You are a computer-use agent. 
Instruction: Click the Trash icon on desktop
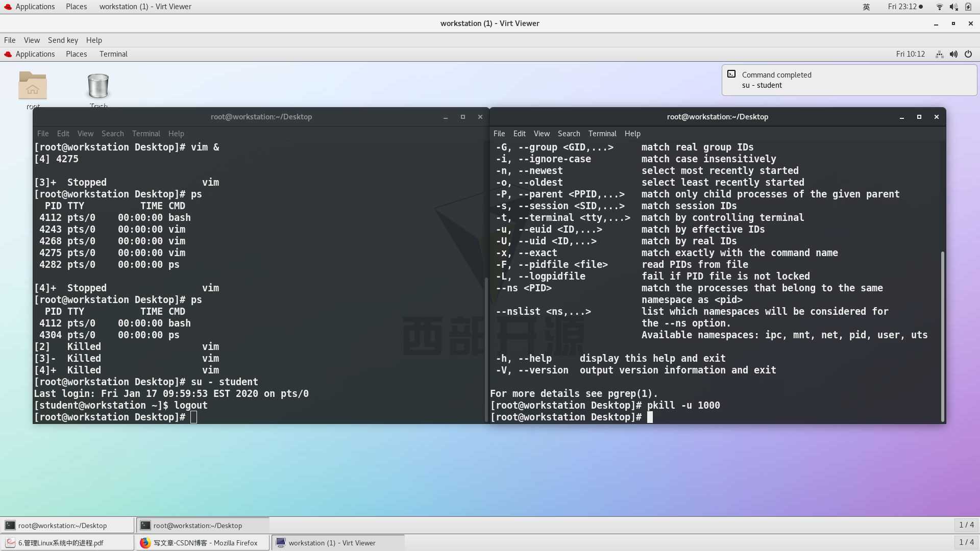click(99, 84)
